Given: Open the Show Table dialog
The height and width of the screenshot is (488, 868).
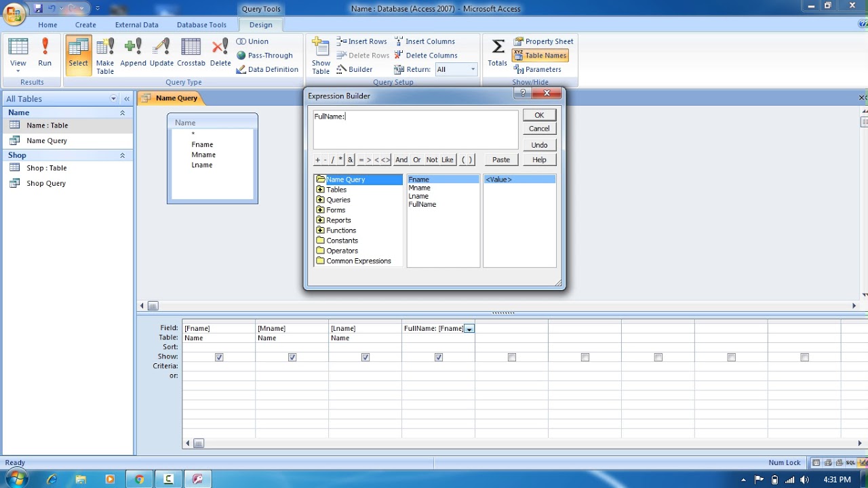Looking at the screenshot, I should [321, 56].
